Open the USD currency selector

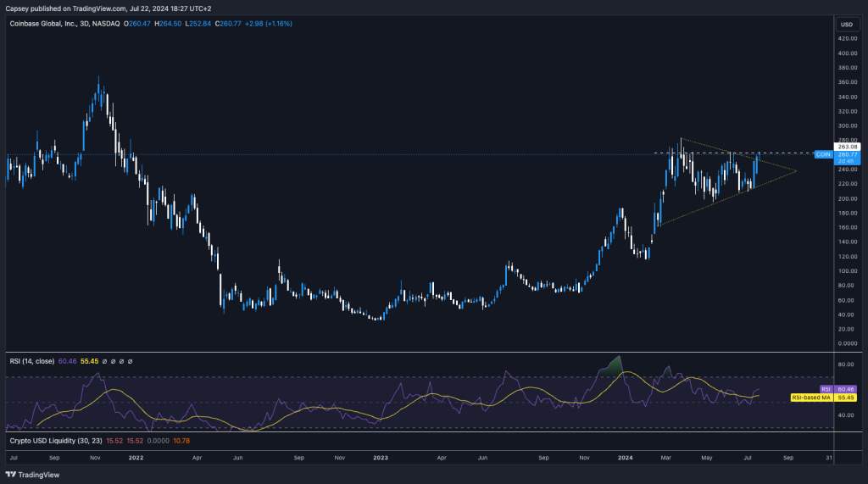click(x=847, y=23)
